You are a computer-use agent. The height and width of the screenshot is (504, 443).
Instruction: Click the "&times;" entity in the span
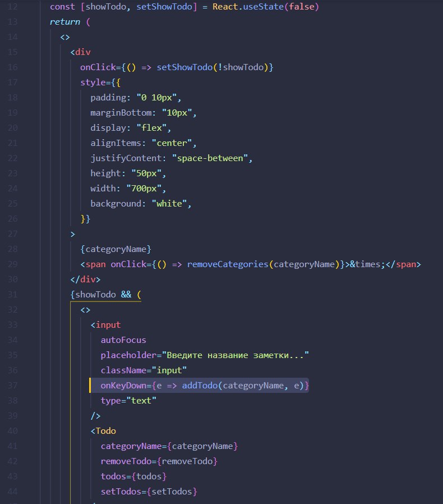pyautogui.click(x=367, y=264)
